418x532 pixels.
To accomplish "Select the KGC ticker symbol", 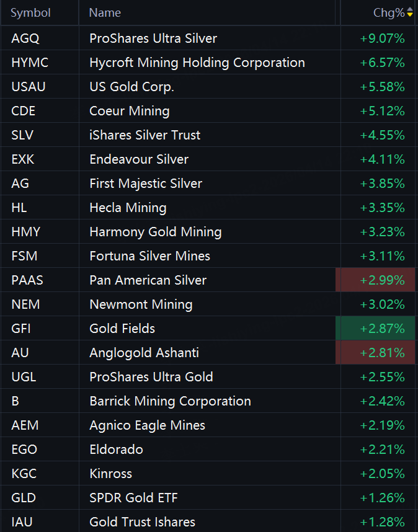I will point(24,474).
